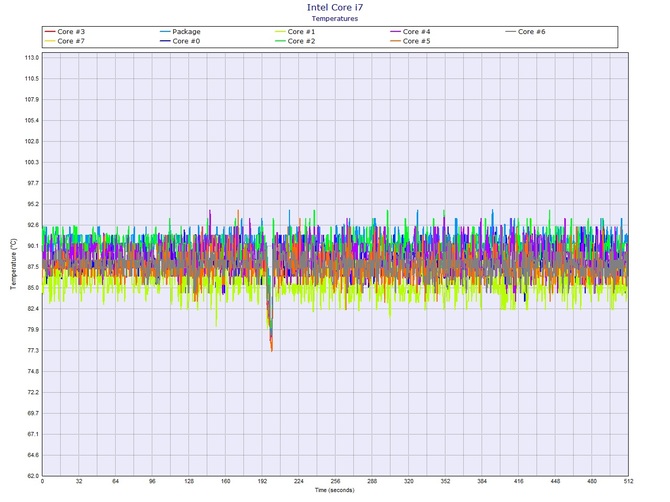Viewport: 670px width, 502px height.
Task: Click the 448 x-axis tick label
Action: pos(555,481)
